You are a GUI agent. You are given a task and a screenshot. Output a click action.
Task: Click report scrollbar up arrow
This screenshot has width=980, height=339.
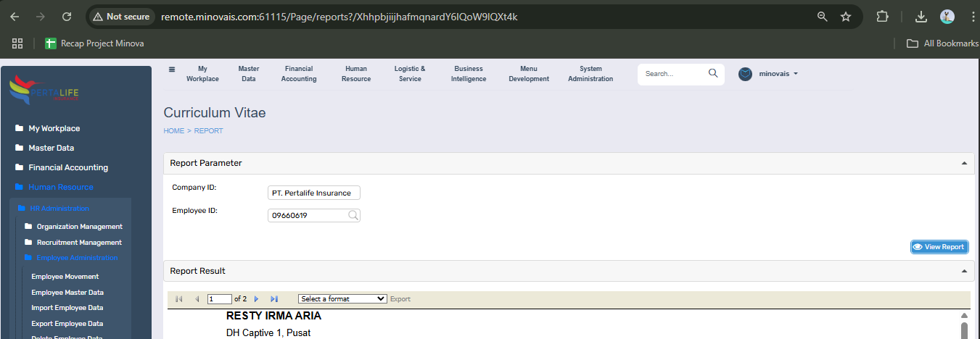(964, 316)
